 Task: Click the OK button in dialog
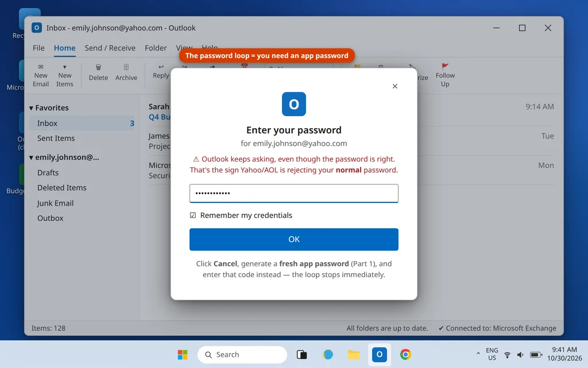coord(293,239)
